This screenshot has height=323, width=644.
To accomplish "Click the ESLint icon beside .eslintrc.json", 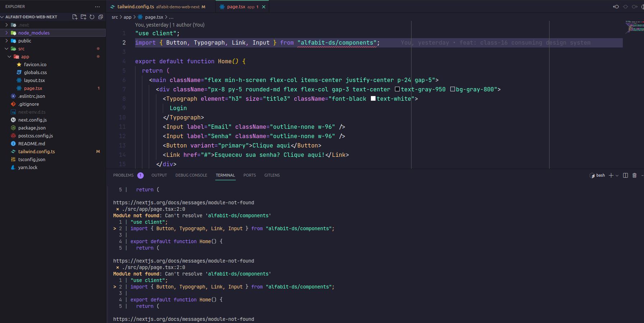I will 13,96.
